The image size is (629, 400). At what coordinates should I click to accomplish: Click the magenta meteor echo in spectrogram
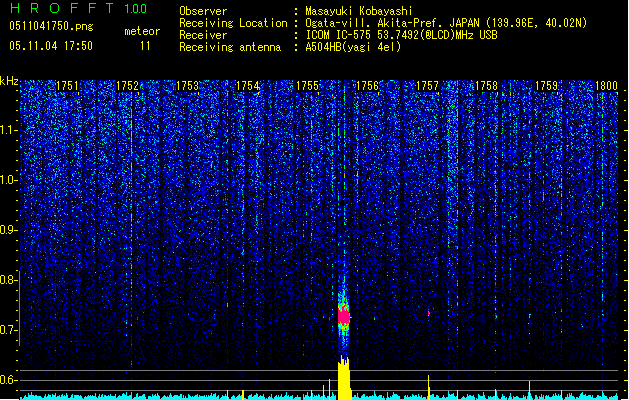(344, 317)
